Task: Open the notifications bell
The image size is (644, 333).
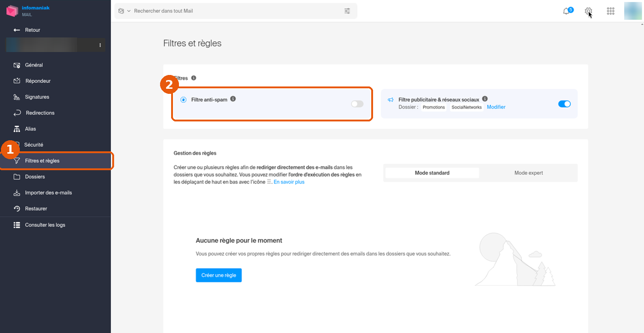Action: point(566,11)
